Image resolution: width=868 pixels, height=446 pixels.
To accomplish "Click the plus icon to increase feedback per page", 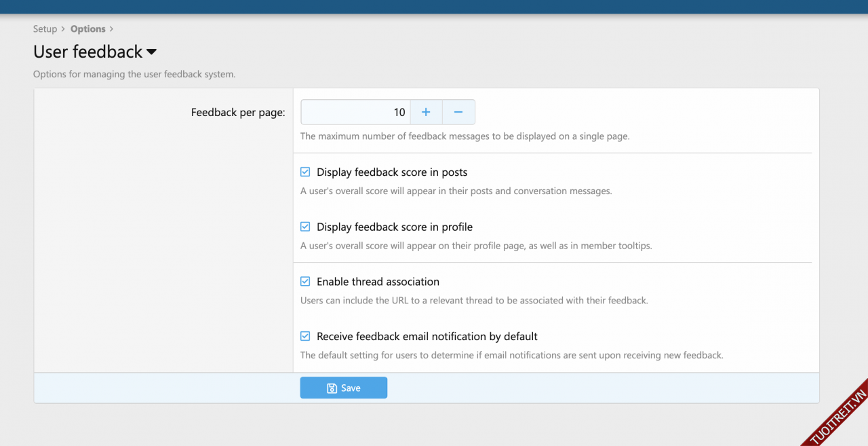I will pyautogui.click(x=426, y=112).
